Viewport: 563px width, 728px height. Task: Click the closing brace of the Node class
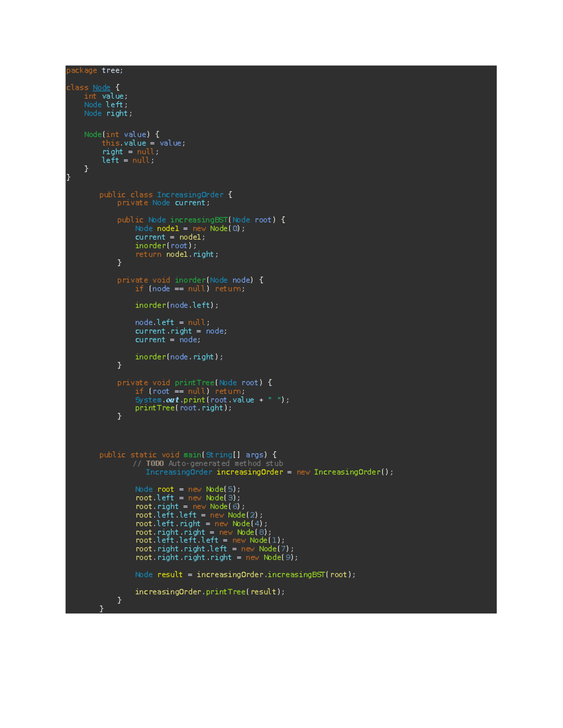tap(68, 177)
